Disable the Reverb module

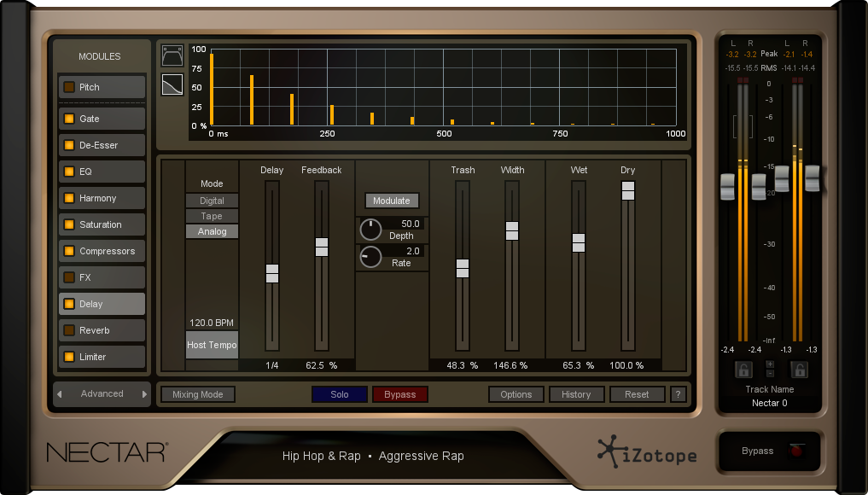[x=69, y=330]
